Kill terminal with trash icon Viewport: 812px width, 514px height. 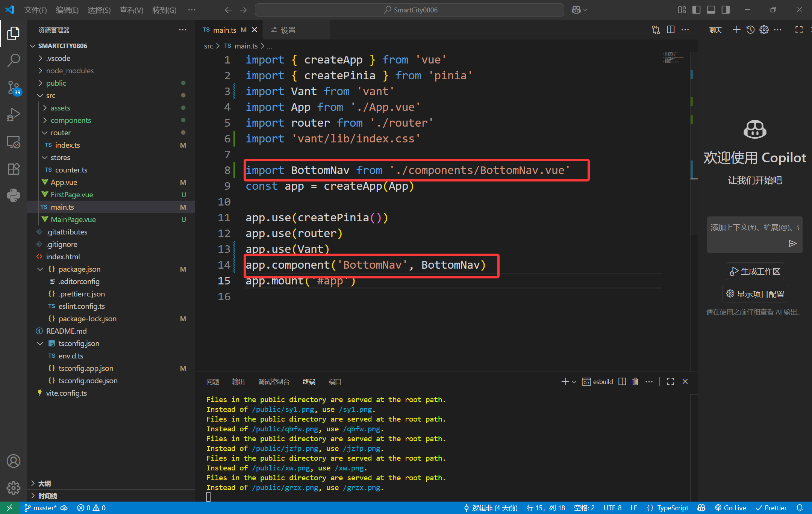point(635,381)
